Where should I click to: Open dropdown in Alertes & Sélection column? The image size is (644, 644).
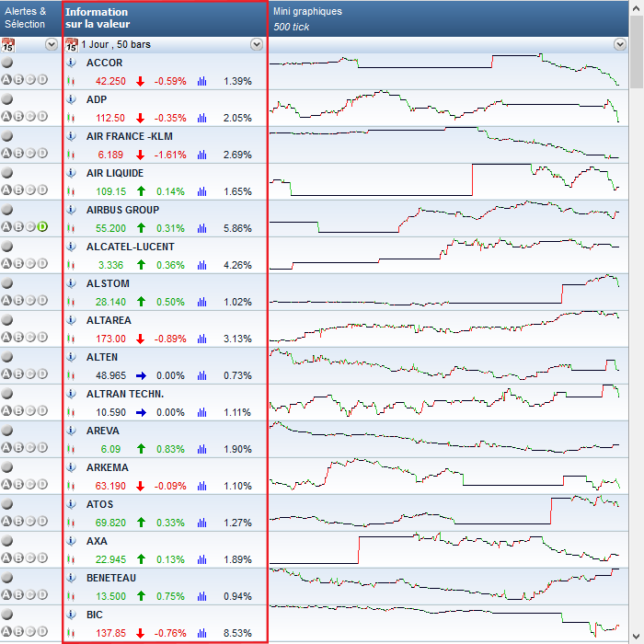click(x=52, y=44)
